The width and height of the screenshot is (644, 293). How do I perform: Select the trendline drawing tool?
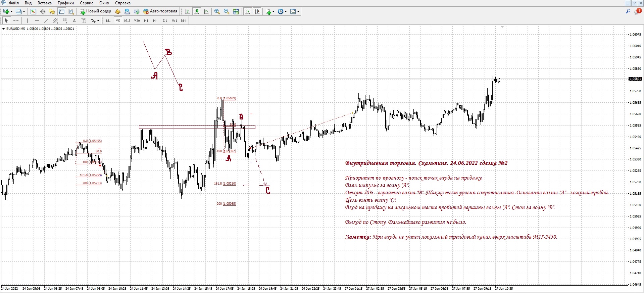pos(46,20)
